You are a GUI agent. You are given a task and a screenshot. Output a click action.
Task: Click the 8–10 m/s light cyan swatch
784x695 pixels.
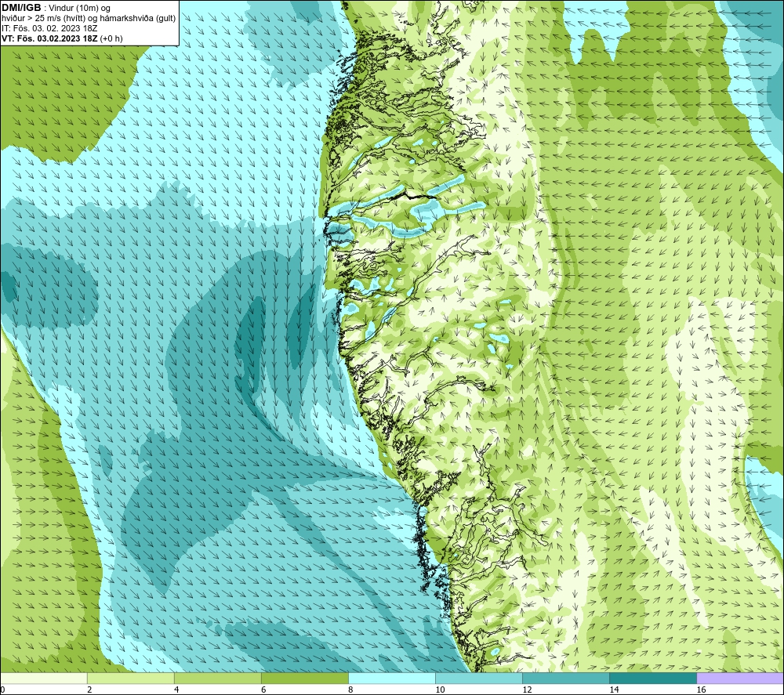(x=391, y=678)
